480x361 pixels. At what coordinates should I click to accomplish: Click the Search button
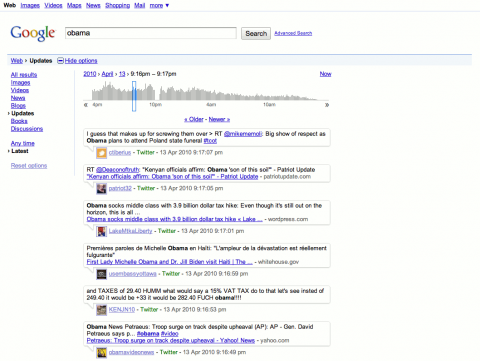tap(256, 33)
